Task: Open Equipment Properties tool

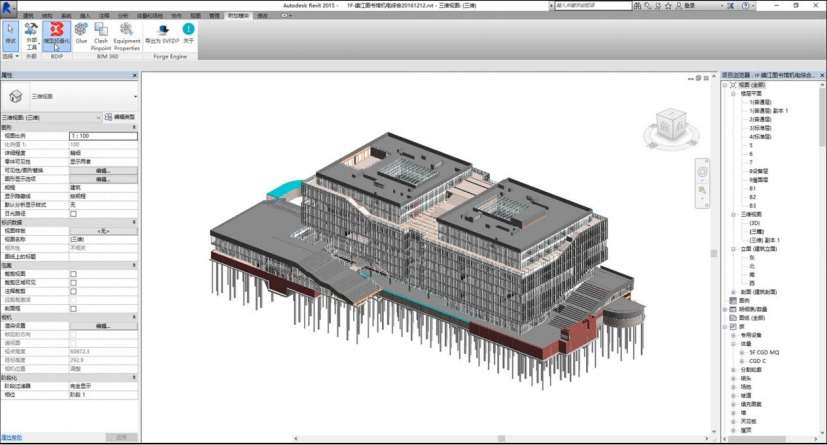Action: point(127,36)
